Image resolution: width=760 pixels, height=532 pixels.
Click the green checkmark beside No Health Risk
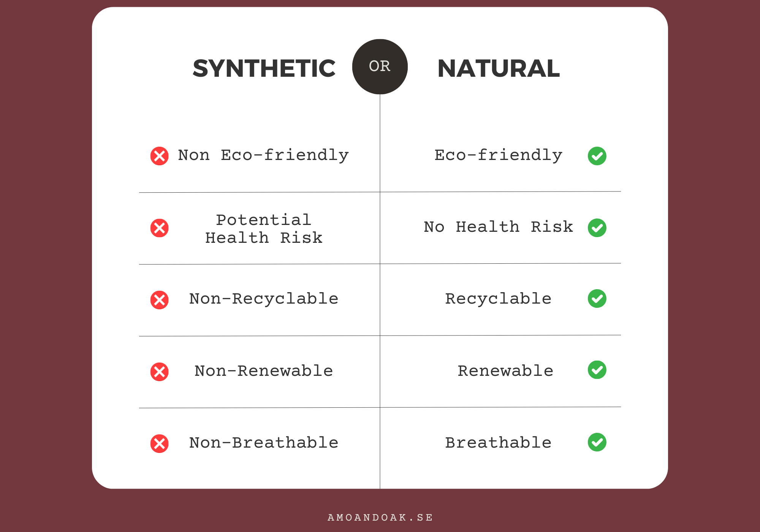(597, 228)
